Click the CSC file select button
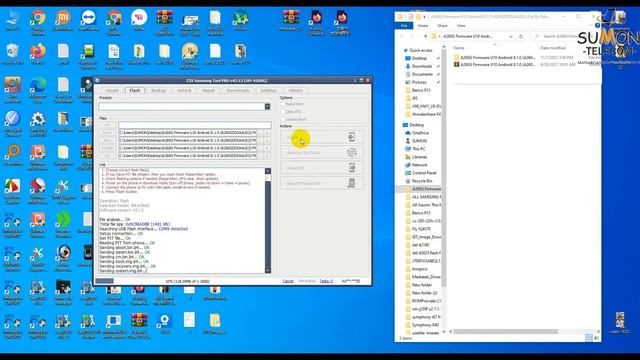This screenshot has width=640, height=360. [107, 156]
